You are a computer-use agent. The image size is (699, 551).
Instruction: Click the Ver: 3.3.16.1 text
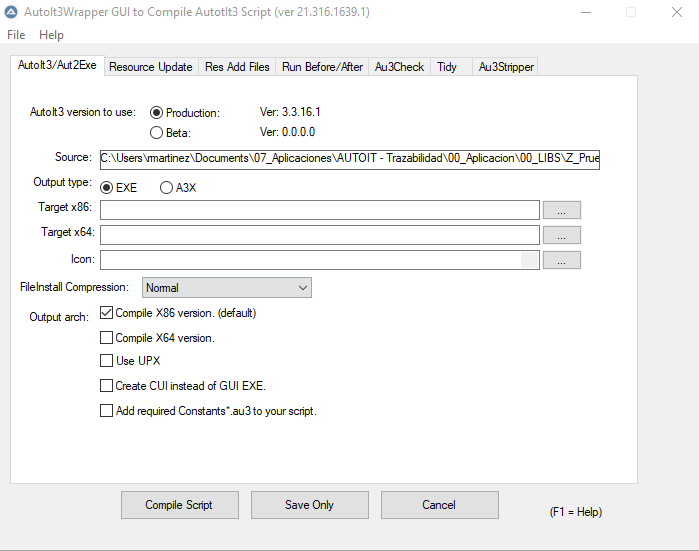[290, 112]
